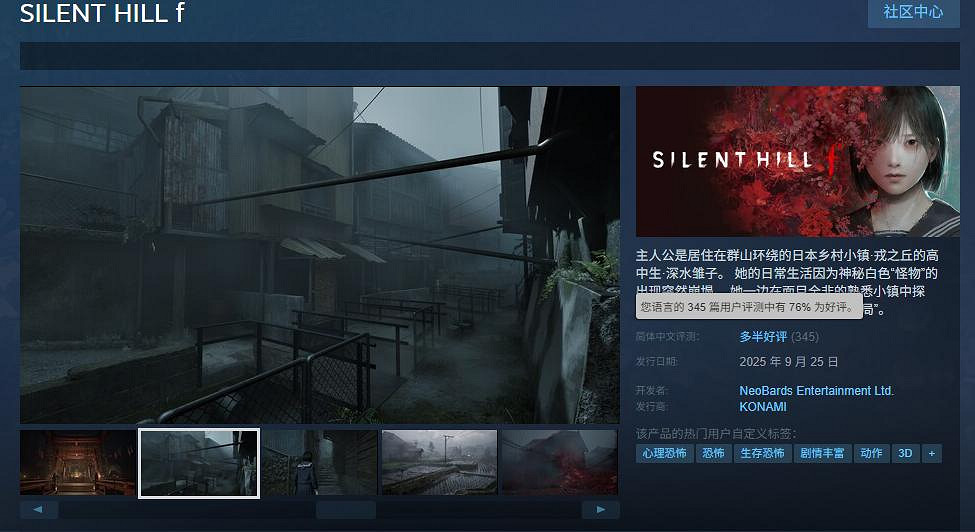Viewport: 975px width, 532px height.
Task: Open the 3D tag
Action: [x=905, y=453]
